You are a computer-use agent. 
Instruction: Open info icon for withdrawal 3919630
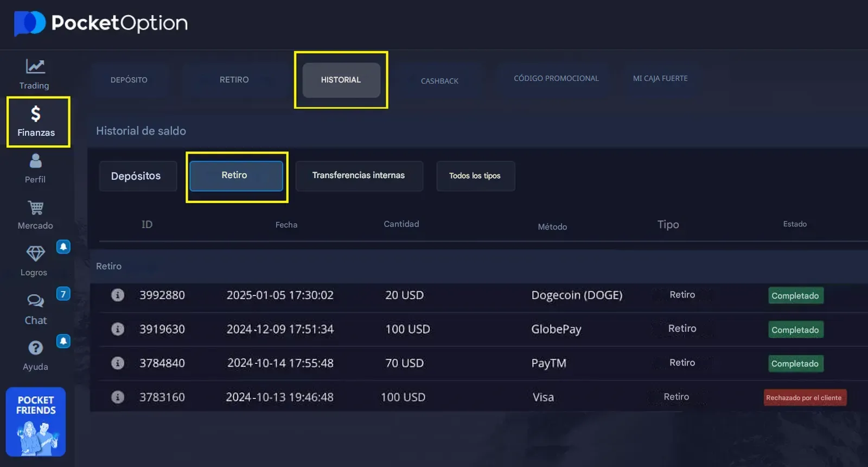tap(118, 329)
